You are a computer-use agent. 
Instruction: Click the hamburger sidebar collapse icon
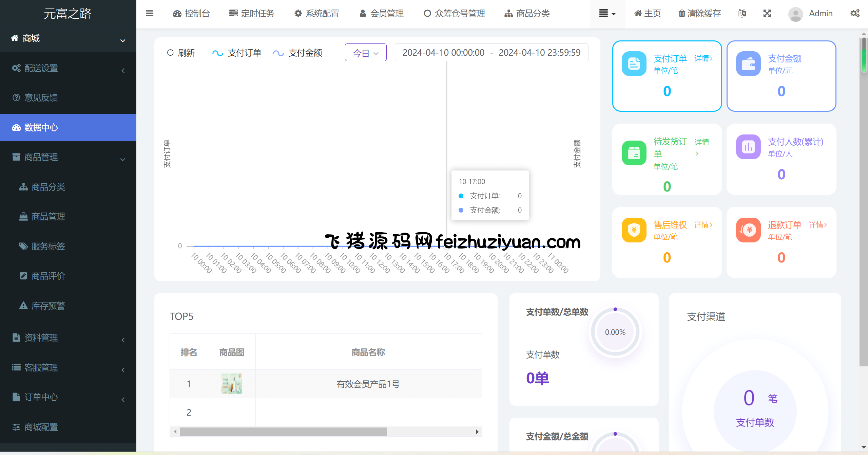(150, 14)
